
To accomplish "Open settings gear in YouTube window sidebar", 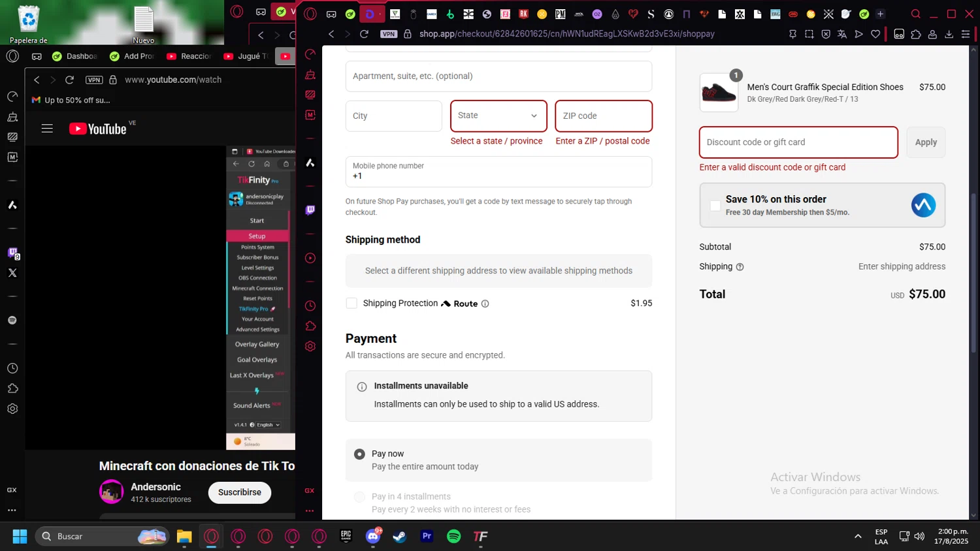I will (x=12, y=409).
